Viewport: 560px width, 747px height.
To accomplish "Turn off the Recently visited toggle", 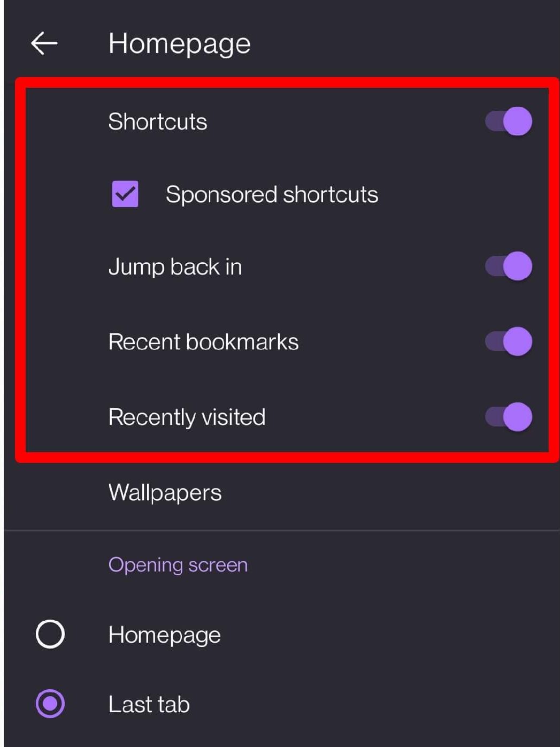I will tap(508, 417).
